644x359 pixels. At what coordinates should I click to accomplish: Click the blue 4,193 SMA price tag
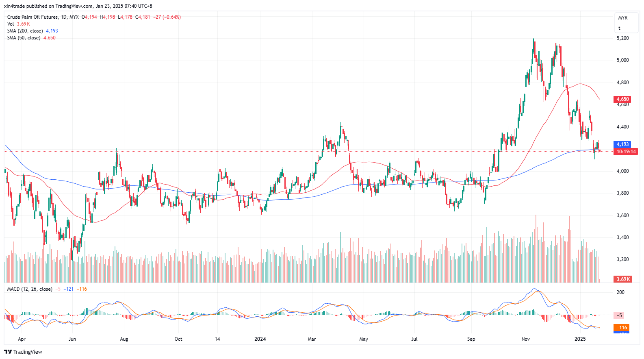[x=622, y=144]
